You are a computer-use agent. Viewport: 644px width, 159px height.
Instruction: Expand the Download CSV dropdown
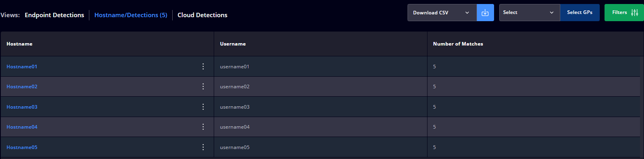(442, 13)
